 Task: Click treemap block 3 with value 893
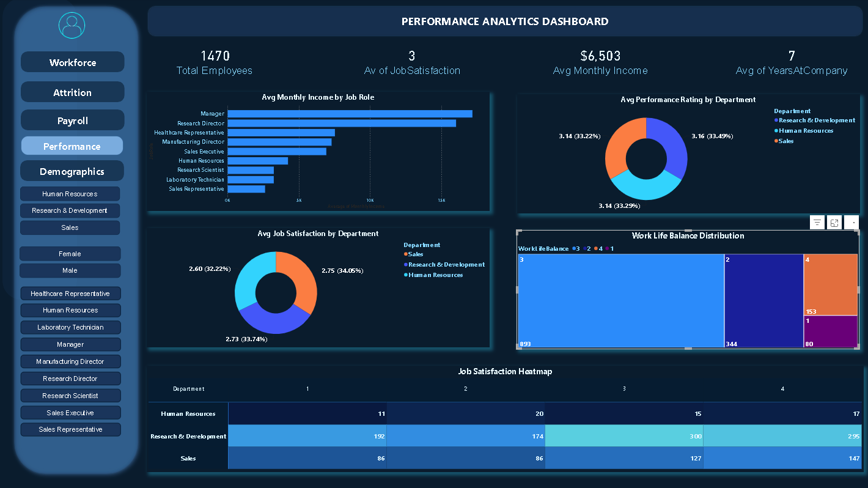621,301
